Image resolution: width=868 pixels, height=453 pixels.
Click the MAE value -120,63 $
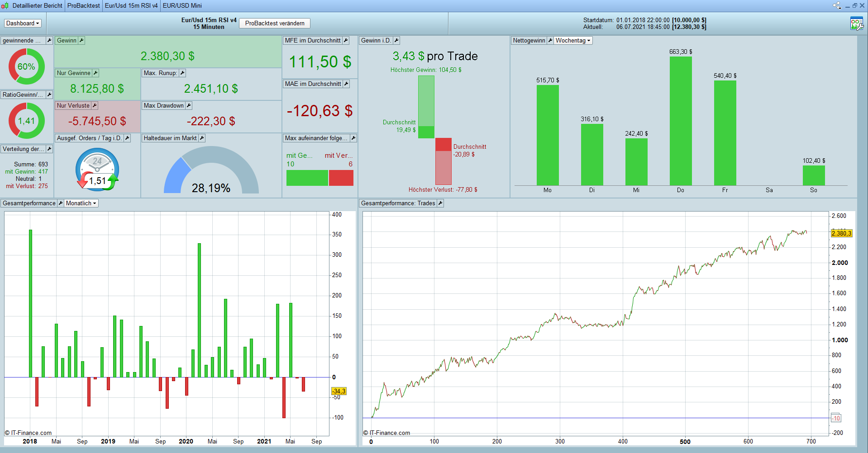[320, 111]
